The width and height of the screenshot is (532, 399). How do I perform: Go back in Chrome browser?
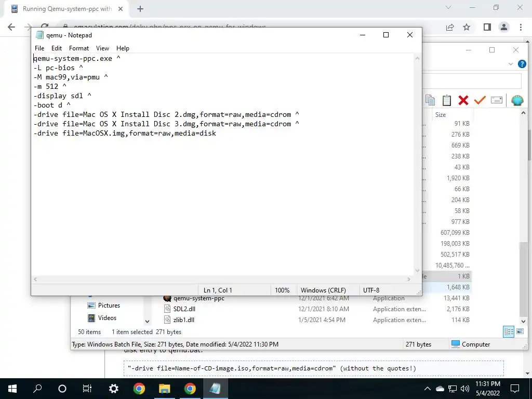click(x=11, y=27)
